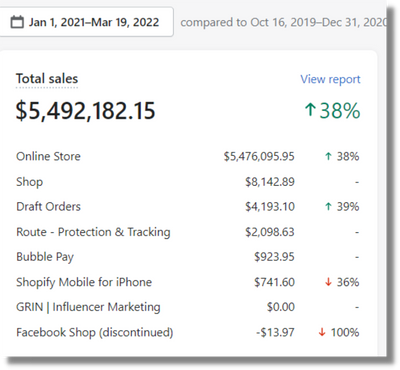Select Shopify Mobile for iPhone row
The height and width of the screenshot is (370, 400).
pyautogui.click(x=188, y=282)
